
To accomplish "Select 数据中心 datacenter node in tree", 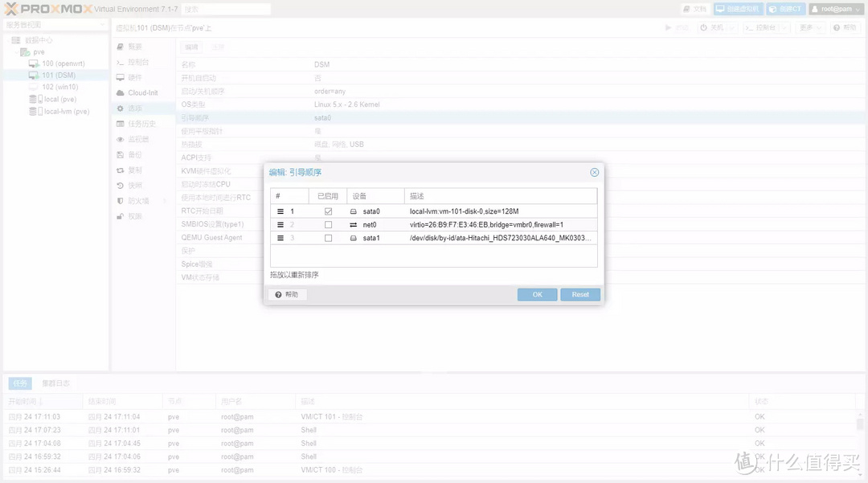I will (39, 40).
